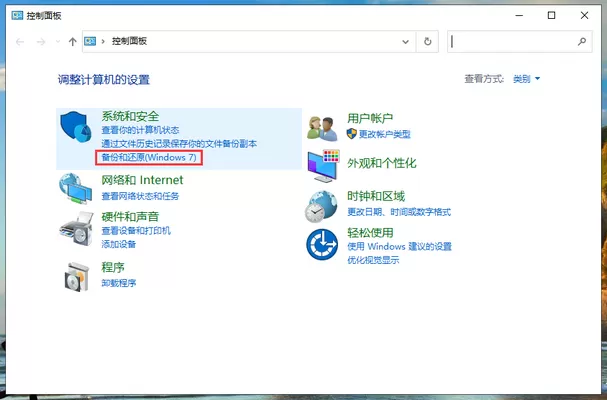Go up one level with the Up arrow
Screen dimensions: 607x400
(72, 41)
